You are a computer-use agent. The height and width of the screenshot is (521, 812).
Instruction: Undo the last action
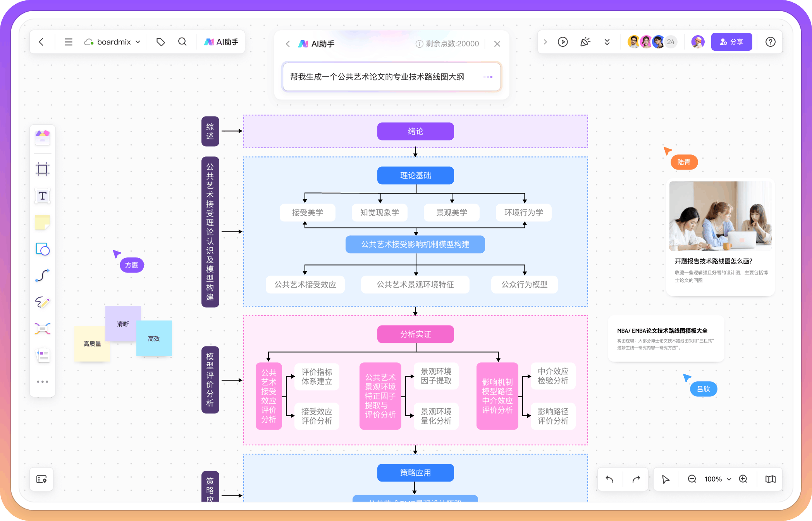(610, 479)
